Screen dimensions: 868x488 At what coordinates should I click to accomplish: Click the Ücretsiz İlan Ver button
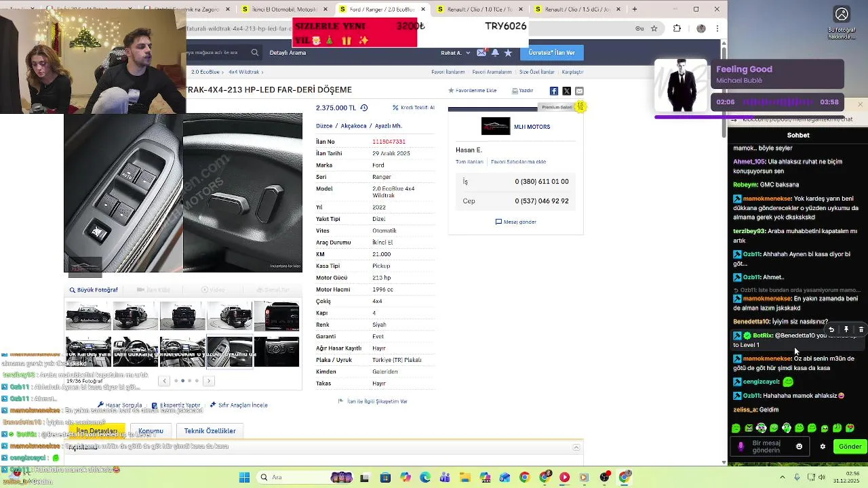click(551, 53)
